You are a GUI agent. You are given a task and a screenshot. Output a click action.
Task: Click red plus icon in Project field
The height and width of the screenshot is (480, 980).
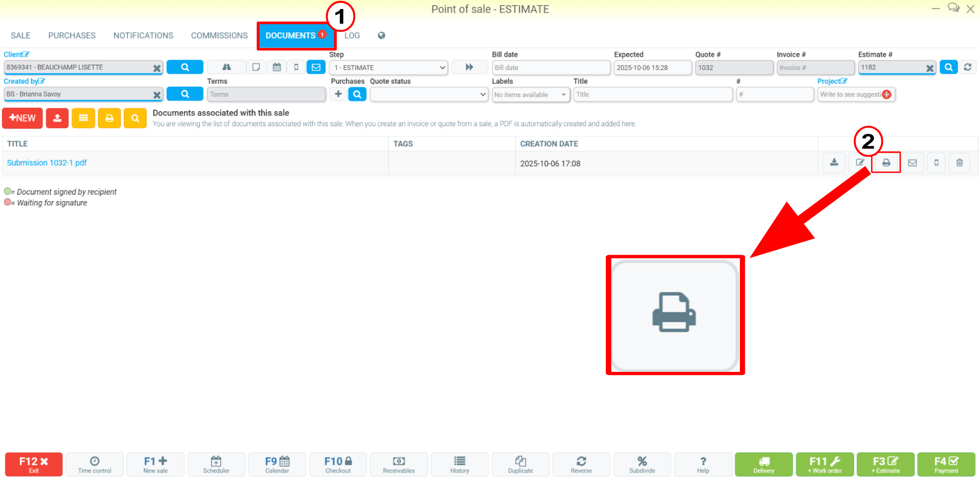887,94
